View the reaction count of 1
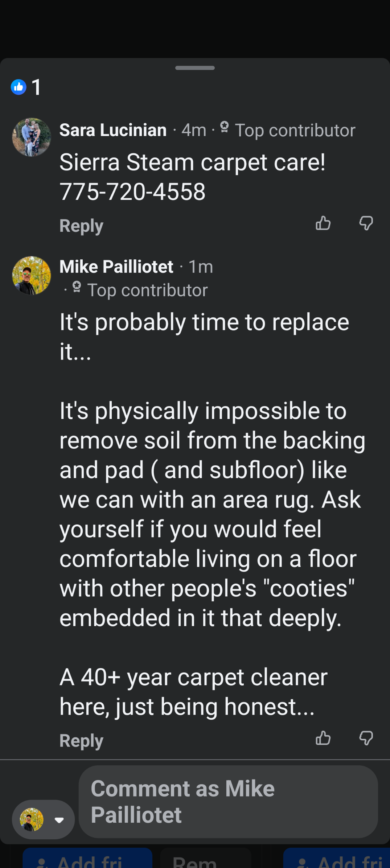Image resolution: width=390 pixels, height=868 pixels. (x=36, y=87)
